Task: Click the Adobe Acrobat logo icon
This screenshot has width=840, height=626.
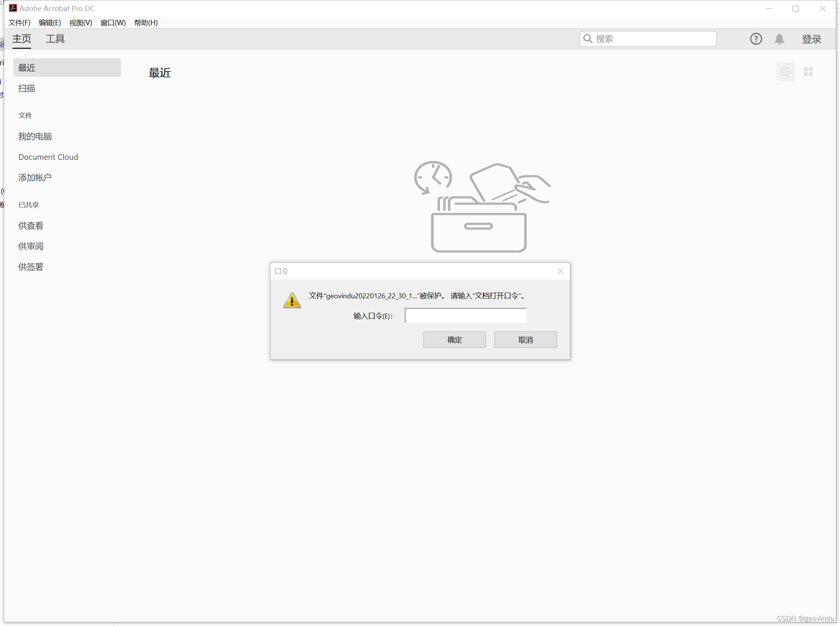Action: coord(13,8)
